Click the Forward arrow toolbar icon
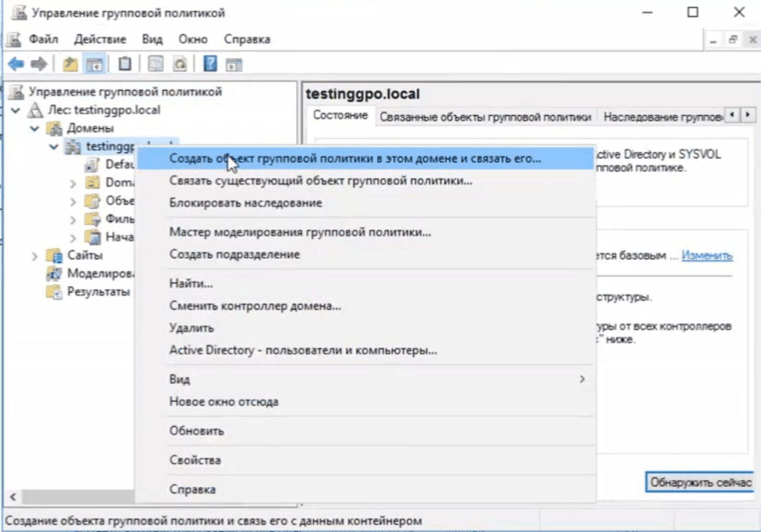 click(39, 64)
